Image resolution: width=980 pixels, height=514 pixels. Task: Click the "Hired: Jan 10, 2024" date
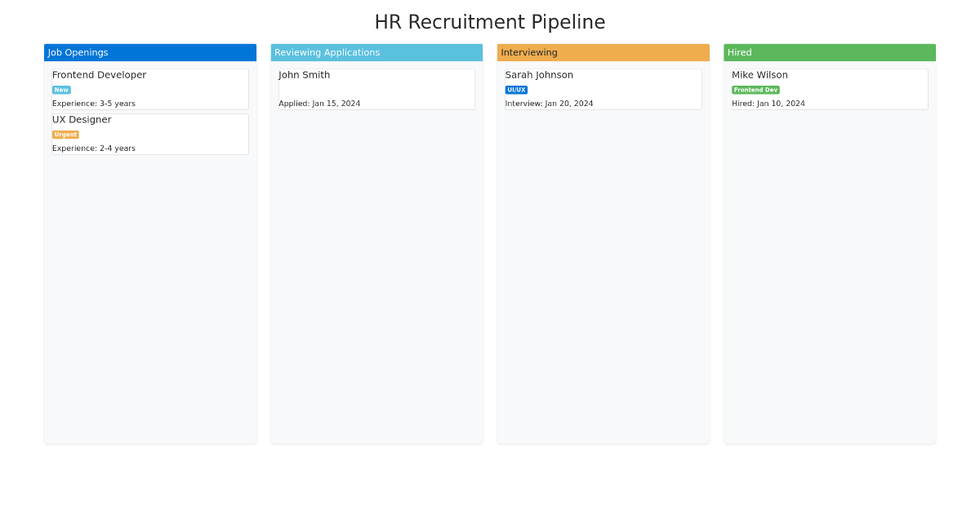768,104
